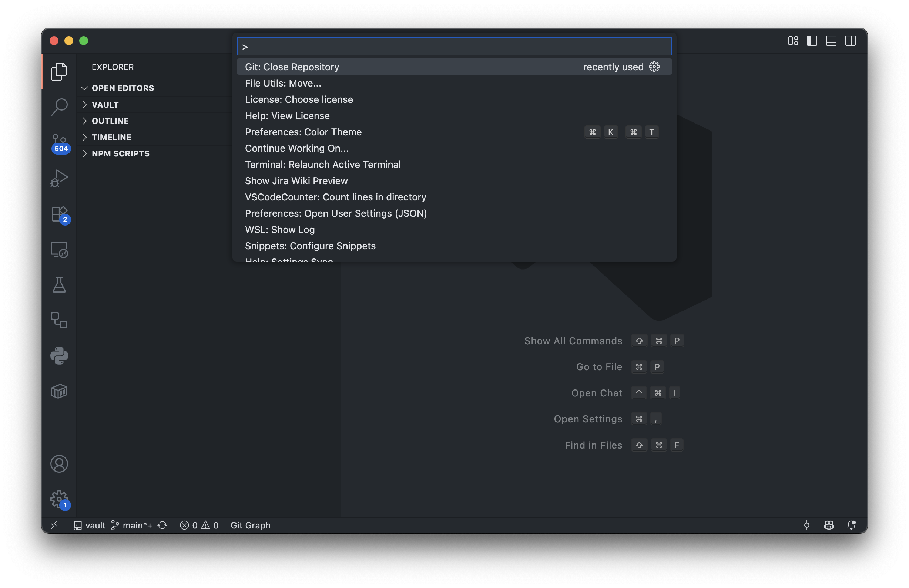Click the commit marker icon in status bar
The image size is (909, 588).
pyautogui.click(x=806, y=526)
